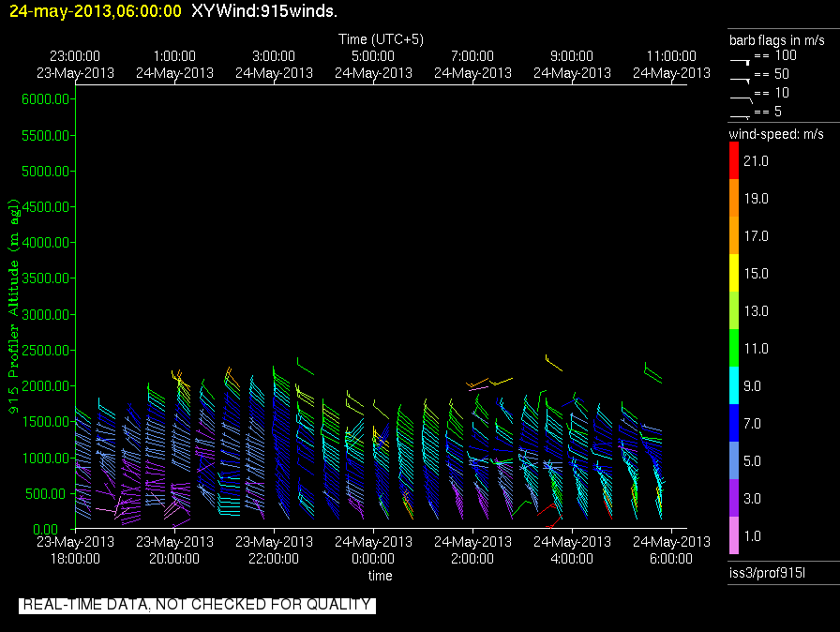This screenshot has width=840, height=632.
Task: Click the '== 10' barb legend value
Action: pyautogui.click(x=772, y=93)
